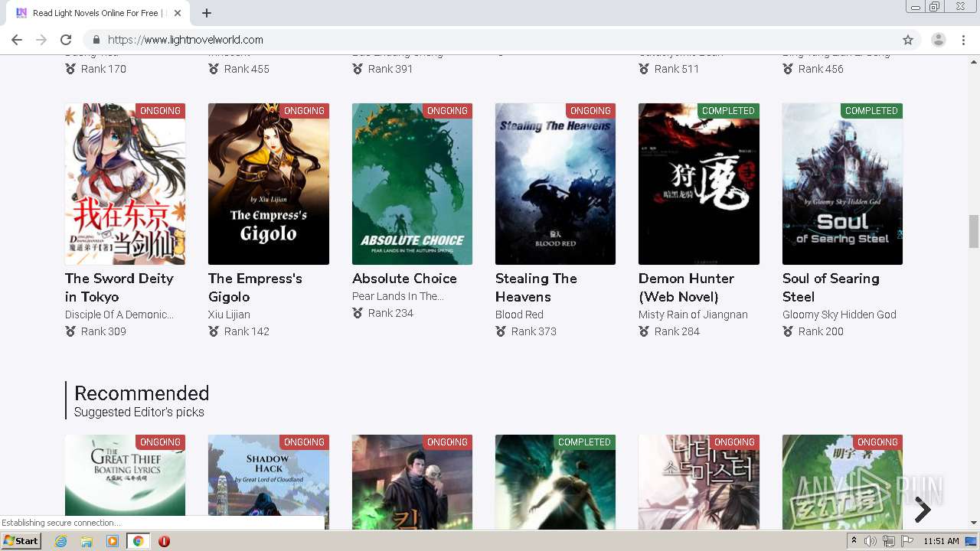The height and width of the screenshot is (551, 980).
Task: Open the Absolute Choice title link
Action: [x=404, y=279]
